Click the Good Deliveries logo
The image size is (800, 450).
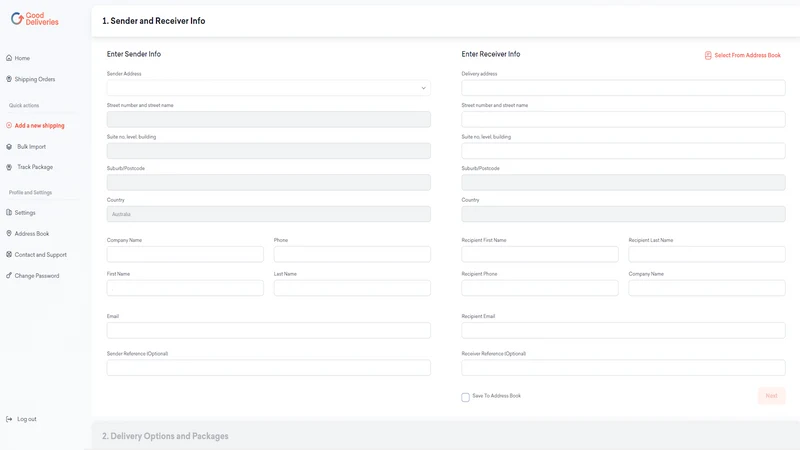35,19
